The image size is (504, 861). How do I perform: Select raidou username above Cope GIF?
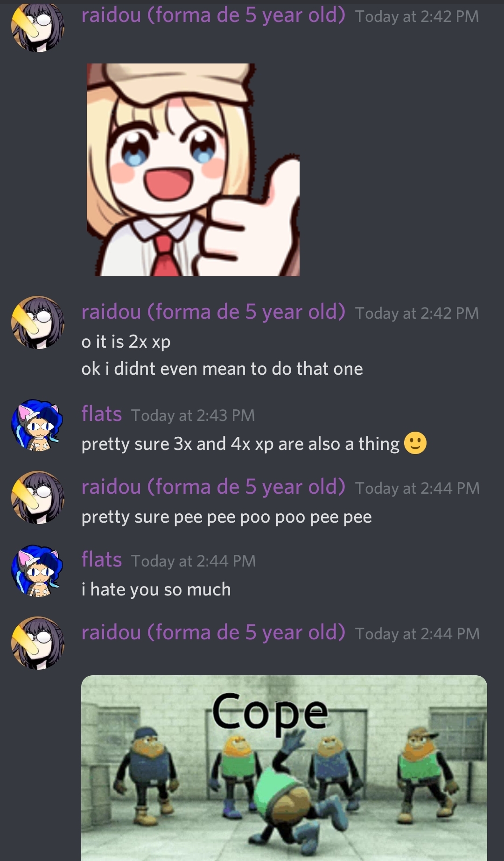point(213,633)
